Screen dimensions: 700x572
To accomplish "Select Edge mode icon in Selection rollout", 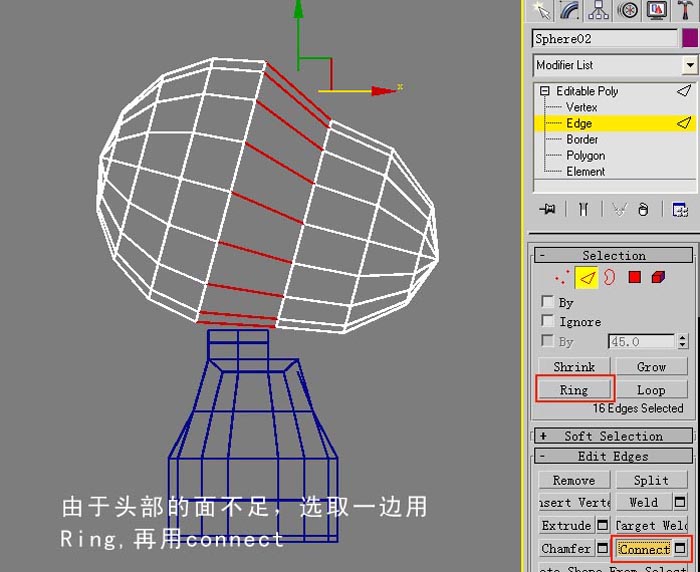I will 586,278.
